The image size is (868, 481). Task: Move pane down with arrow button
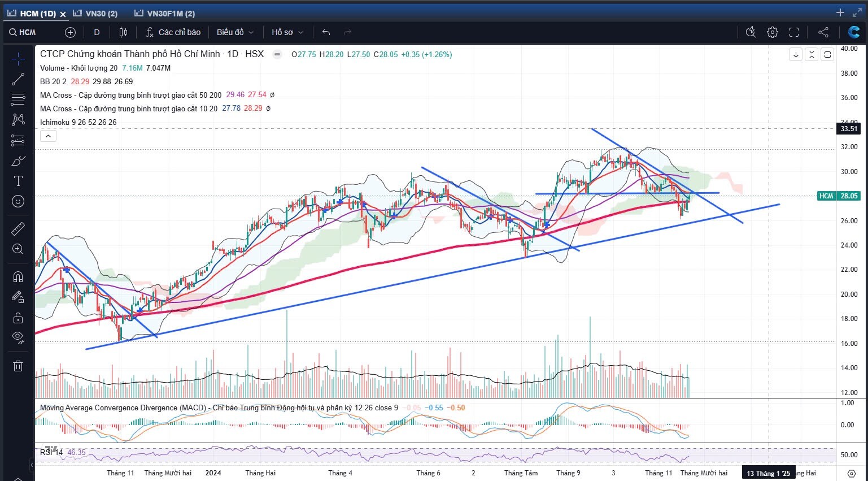point(796,54)
